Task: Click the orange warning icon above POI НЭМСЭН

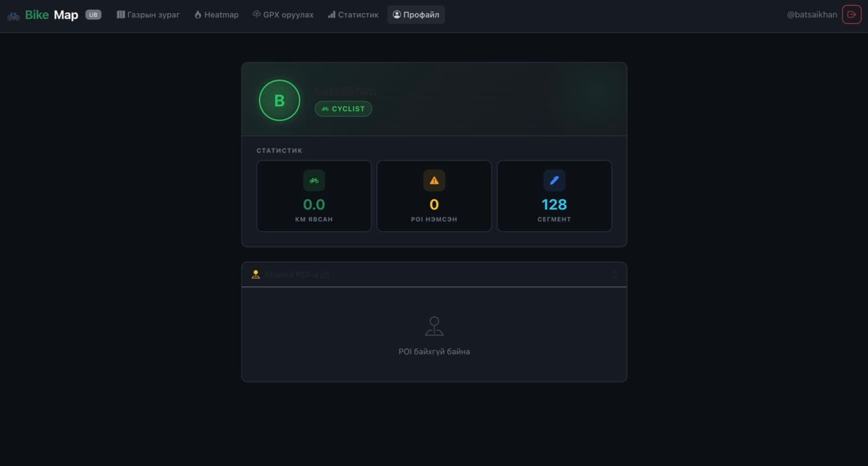Action: click(x=434, y=180)
